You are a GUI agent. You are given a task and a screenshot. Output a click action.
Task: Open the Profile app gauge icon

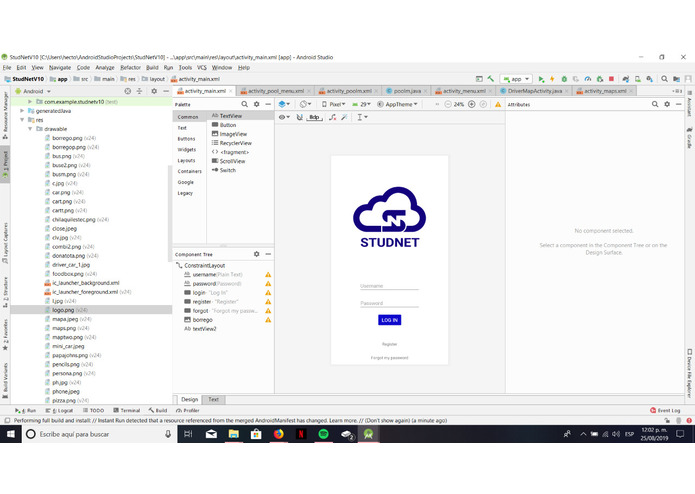click(588, 79)
